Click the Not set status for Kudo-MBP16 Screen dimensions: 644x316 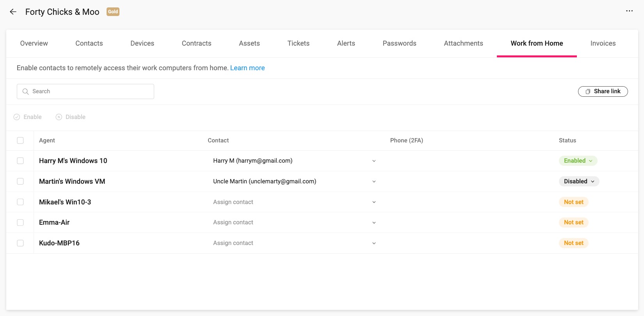point(573,243)
